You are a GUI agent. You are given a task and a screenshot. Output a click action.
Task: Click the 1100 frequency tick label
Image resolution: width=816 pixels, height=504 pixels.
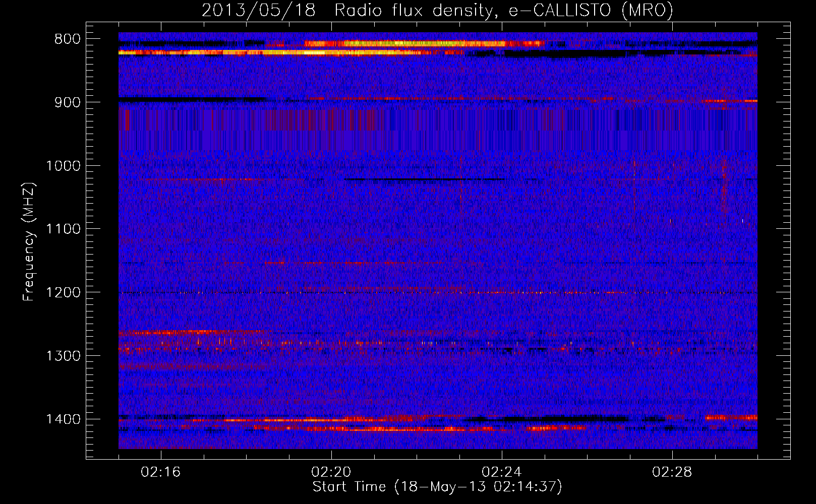pyautogui.click(x=63, y=229)
